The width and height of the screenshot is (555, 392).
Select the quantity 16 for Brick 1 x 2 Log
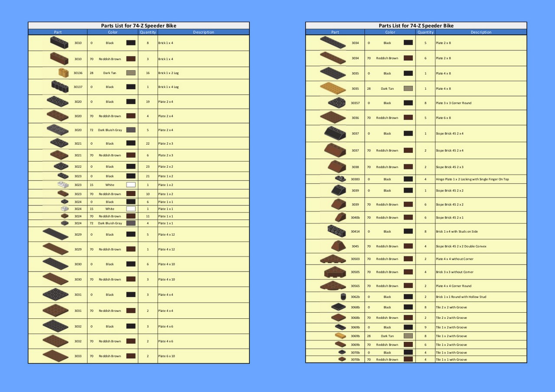pyautogui.click(x=148, y=73)
